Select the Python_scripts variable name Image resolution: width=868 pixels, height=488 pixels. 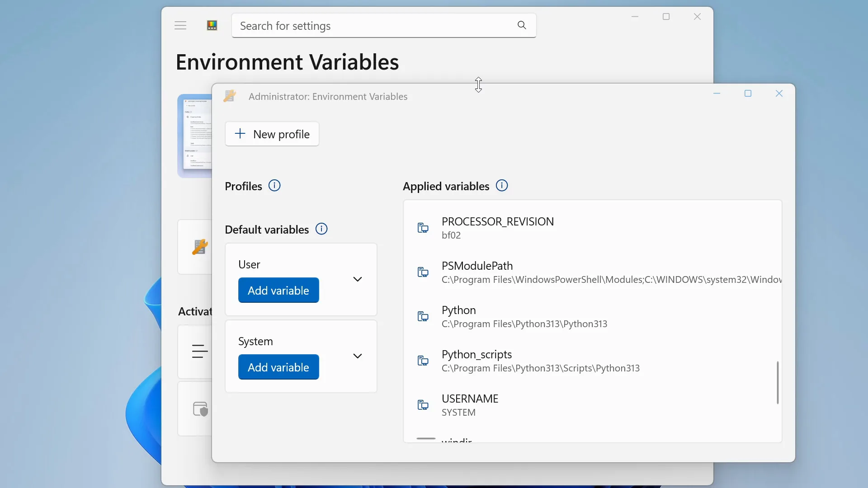click(476, 355)
